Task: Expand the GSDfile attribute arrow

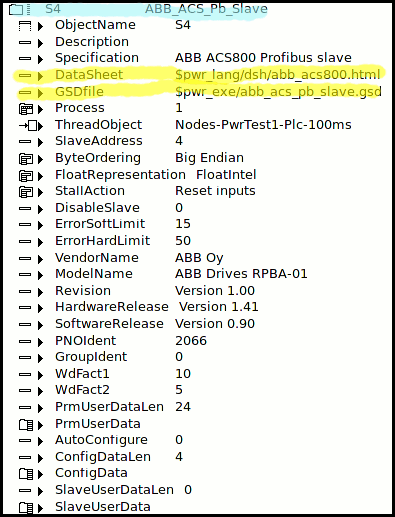Action: [x=40, y=93]
